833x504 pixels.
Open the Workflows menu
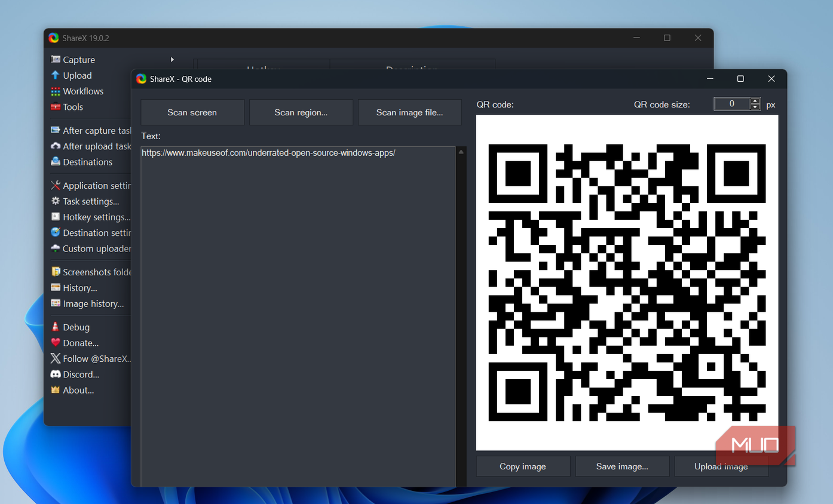(83, 91)
